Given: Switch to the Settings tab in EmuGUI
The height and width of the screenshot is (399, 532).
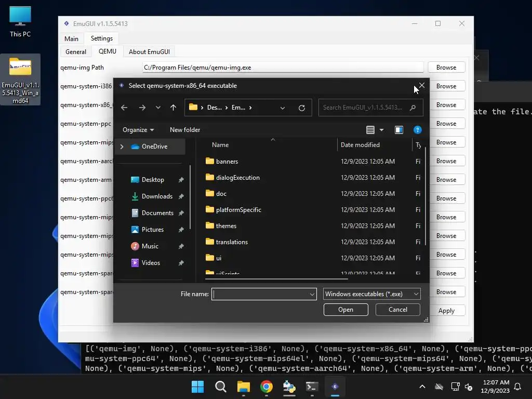Looking at the screenshot, I should click(102, 38).
